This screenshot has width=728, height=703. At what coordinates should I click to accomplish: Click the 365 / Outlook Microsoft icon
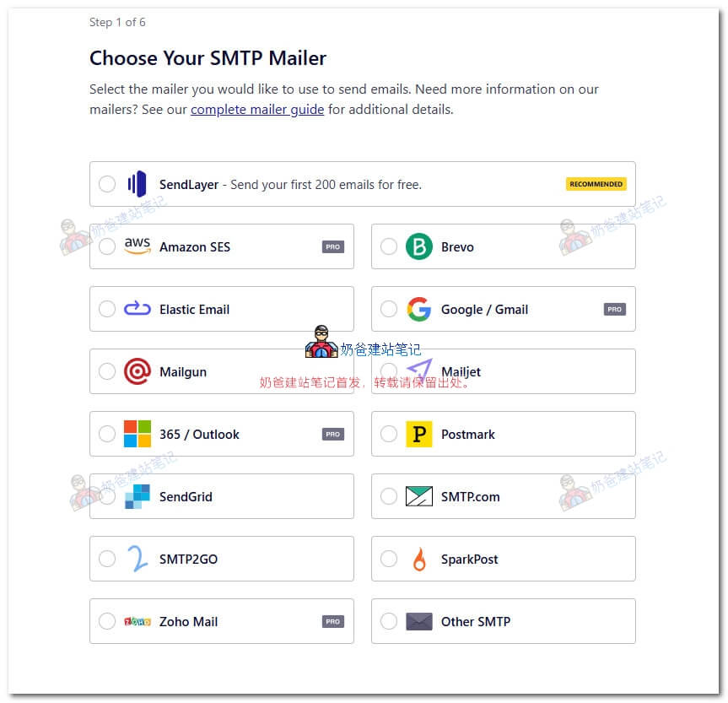(137, 434)
